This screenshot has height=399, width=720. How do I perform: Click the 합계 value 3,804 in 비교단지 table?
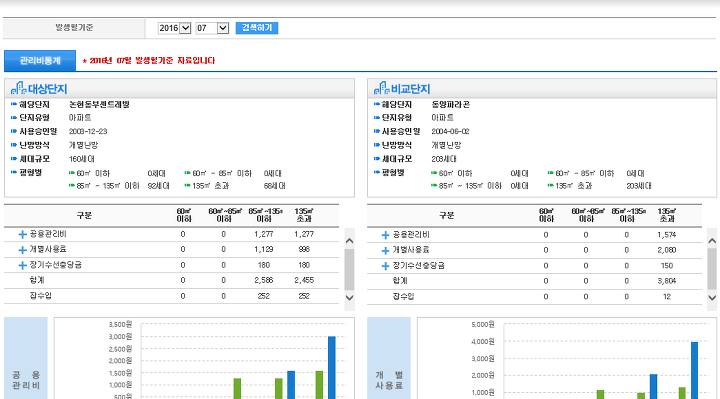pyautogui.click(x=667, y=281)
